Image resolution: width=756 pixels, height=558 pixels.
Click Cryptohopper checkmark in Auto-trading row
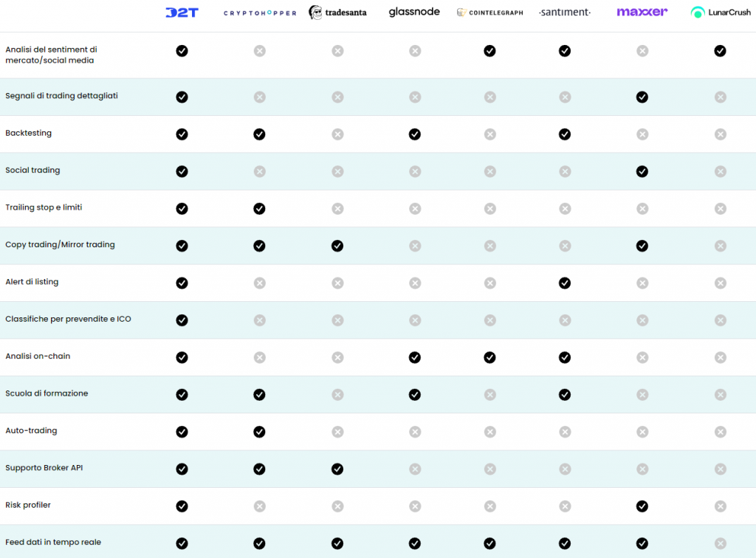pyautogui.click(x=259, y=432)
